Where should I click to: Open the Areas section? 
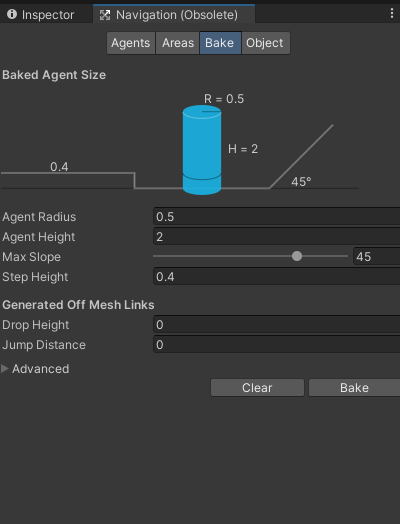click(x=178, y=43)
